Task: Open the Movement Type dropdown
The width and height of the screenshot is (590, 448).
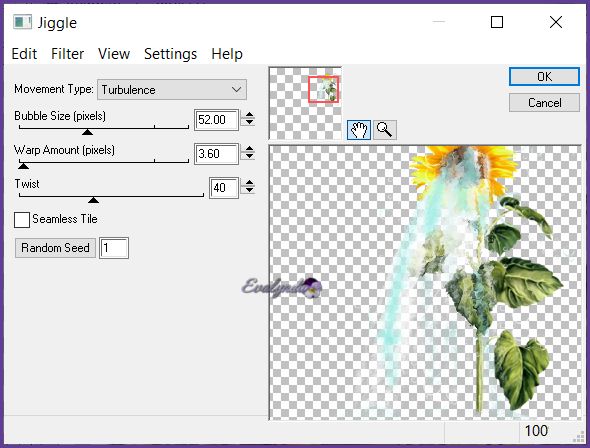Action: [172, 90]
